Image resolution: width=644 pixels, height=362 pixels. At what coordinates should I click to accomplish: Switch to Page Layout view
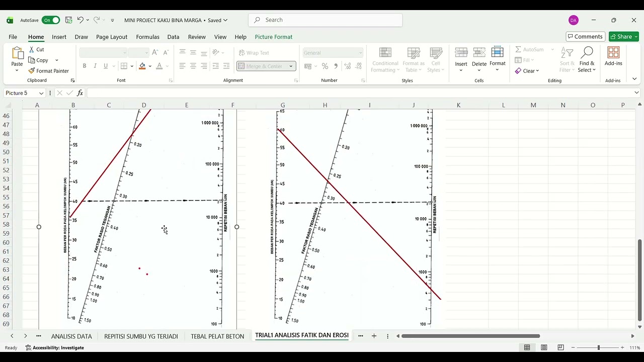click(544, 347)
